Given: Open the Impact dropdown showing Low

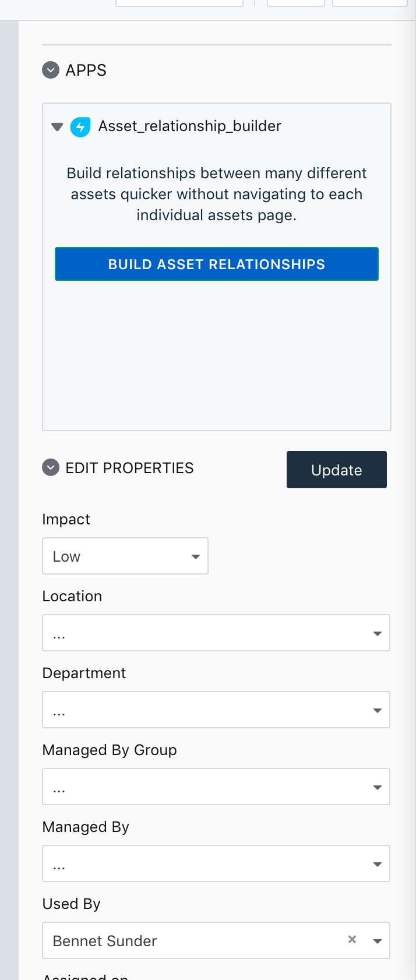Looking at the screenshot, I should click(x=125, y=556).
